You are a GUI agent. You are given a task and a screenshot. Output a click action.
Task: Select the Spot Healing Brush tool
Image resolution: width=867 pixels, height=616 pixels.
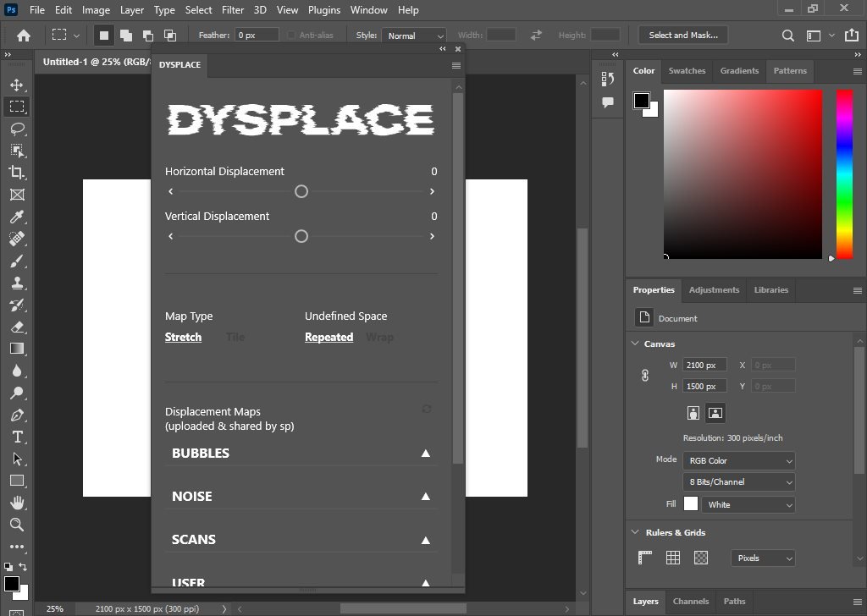[17, 239]
